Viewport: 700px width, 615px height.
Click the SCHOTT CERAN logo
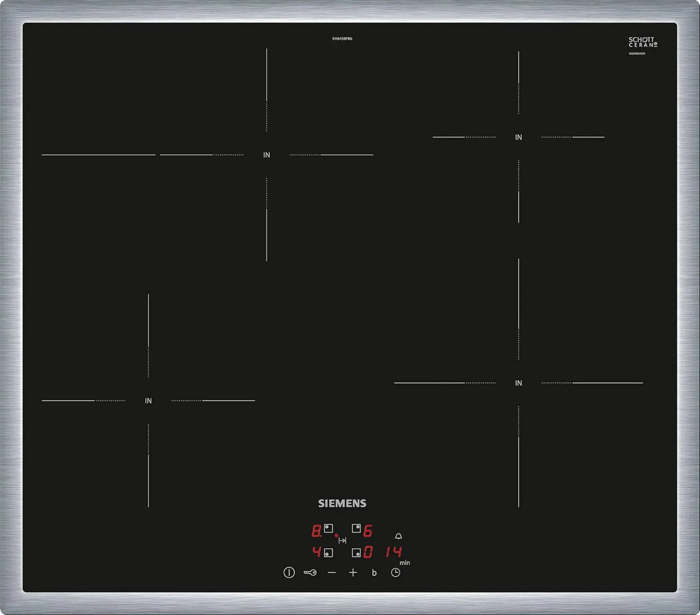point(643,42)
